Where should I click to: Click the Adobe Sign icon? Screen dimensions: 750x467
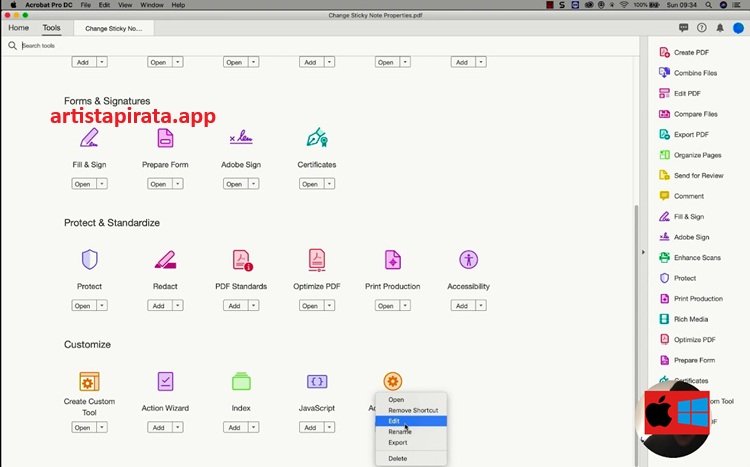241,138
